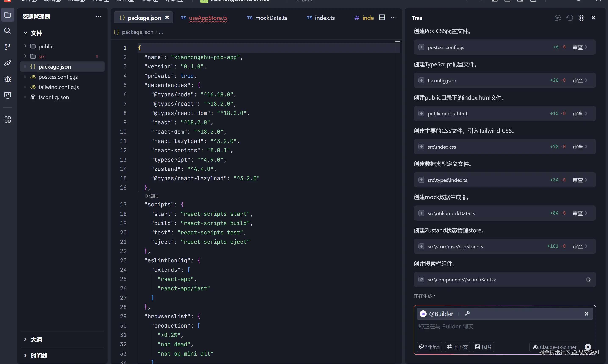Remove the @Builder agent tag
Viewport: 608px width, 364px height.
click(586, 314)
